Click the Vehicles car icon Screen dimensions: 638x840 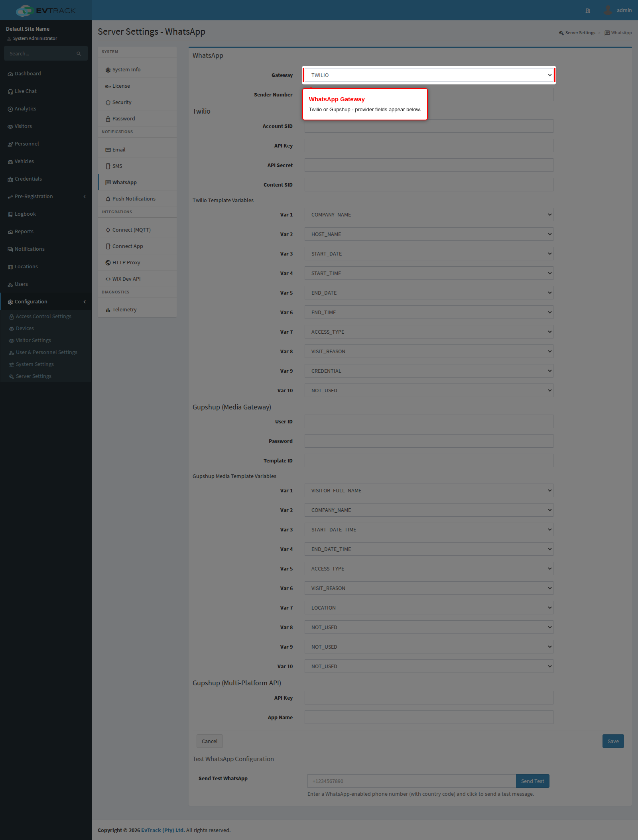pyautogui.click(x=10, y=162)
